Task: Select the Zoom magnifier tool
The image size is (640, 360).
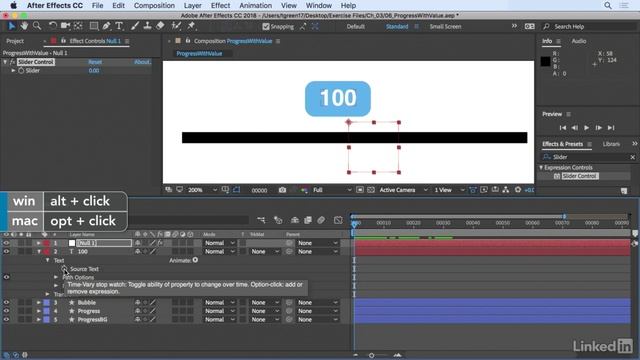Action: pyautogui.click(x=37, y=26)
